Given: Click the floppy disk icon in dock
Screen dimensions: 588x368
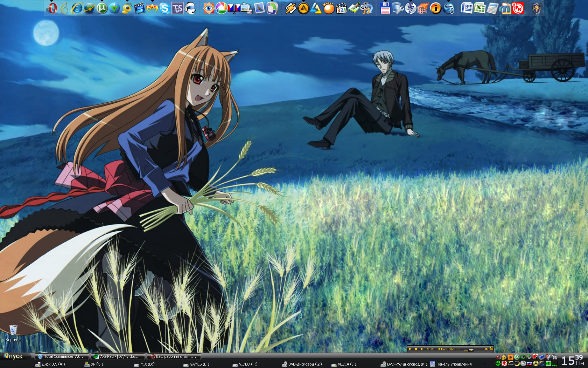Looking at the screenshot, I should (x=385, y=8).
